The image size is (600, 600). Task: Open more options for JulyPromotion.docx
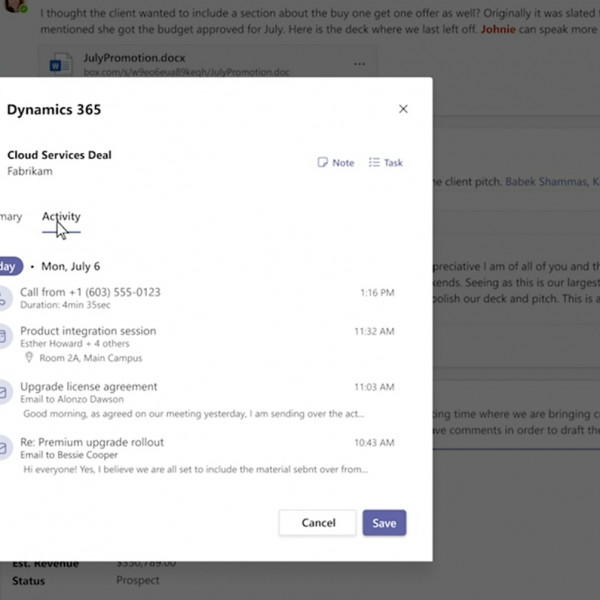pyautogui.click(x=359, y=64)
